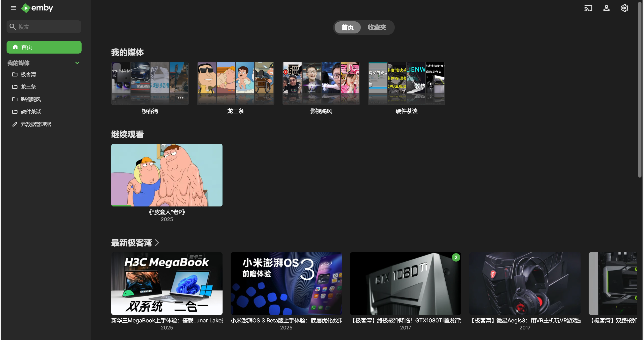Click the 《"皮套人"老P》 title link
Viewport: 644px width, 340px height.
(x=167, y=212)
